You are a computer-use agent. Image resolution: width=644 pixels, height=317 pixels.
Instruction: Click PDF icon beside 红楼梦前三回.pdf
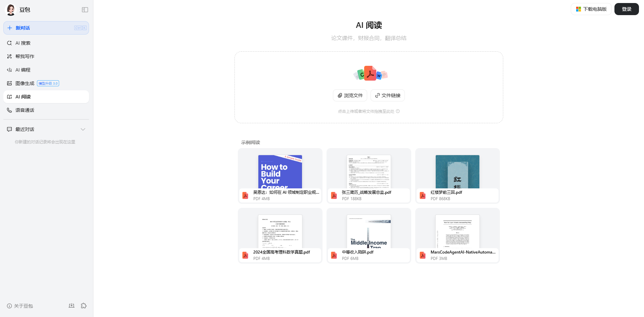pos(423,195)
